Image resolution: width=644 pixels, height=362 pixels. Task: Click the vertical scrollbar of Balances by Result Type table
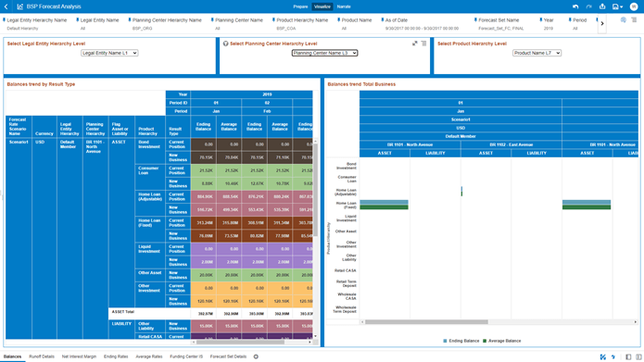[315, 190]
